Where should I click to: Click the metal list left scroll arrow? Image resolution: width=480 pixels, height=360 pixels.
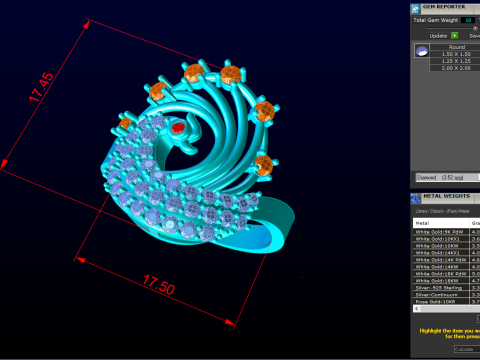pyautogui.click(x=416, y=309)
